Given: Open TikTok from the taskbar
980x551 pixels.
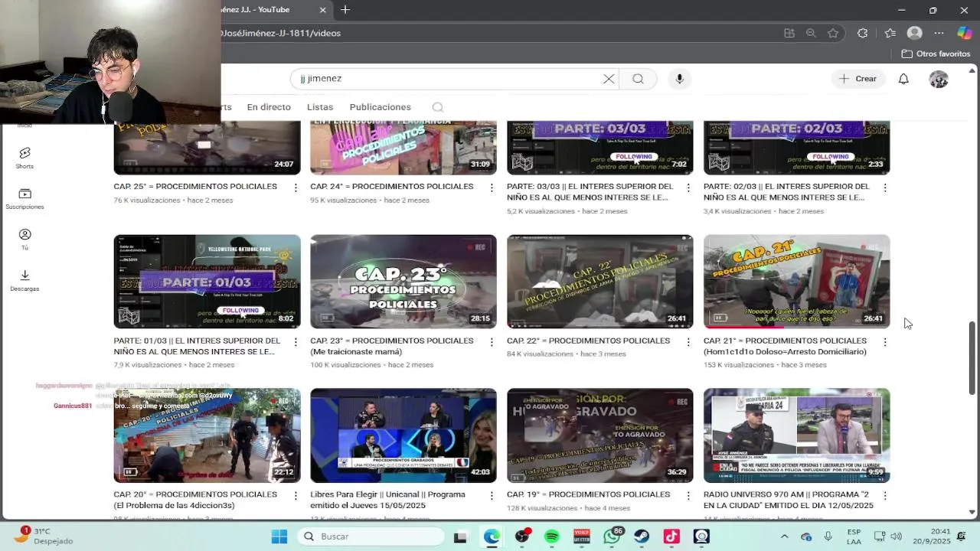Looking at the screenshot, I should [x=671, y=536].
